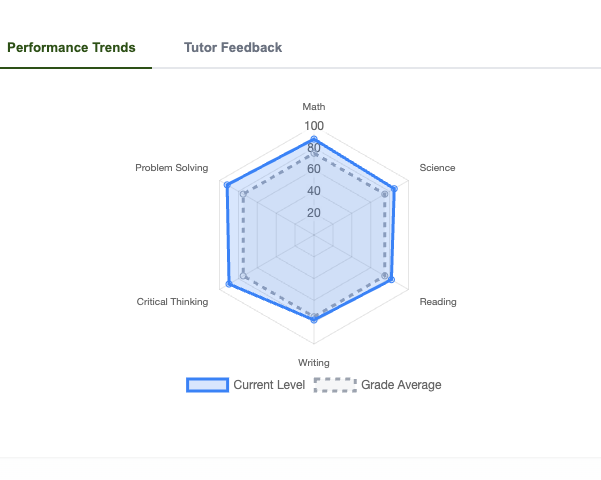
Task: Select the Current Level Problem Solving point
Action: pos(227,185)
